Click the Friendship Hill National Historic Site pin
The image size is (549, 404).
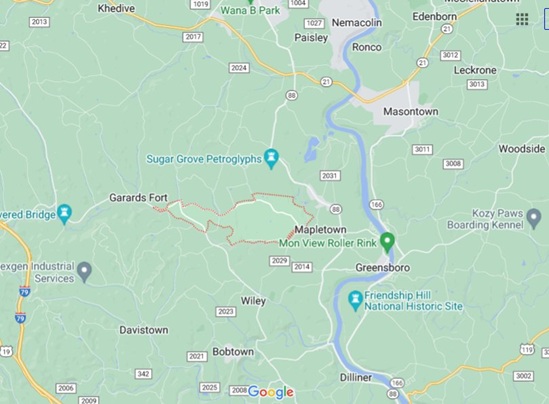point(355,301)
